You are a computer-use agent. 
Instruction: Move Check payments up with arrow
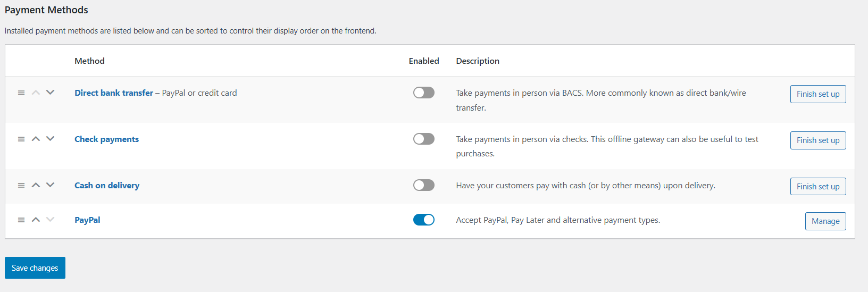pos(36,139)
